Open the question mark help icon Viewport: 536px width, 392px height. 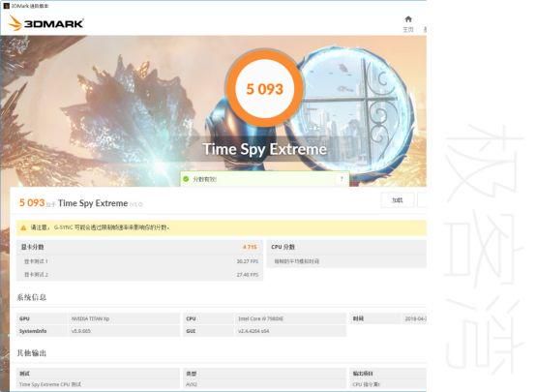point(342,179)
